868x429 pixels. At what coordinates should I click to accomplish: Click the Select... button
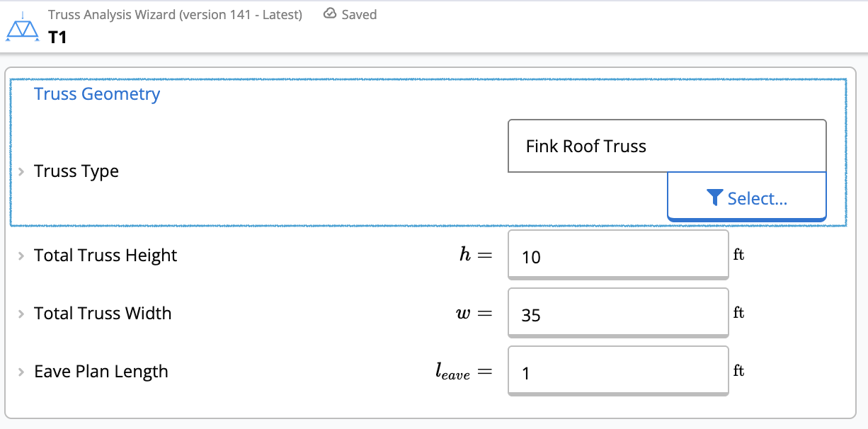click(x=746, y=197)
